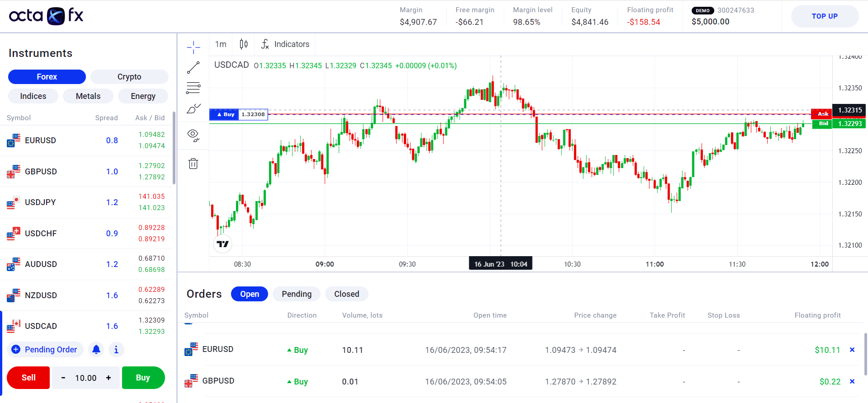Select the crosshair cursor tool

pos(193,47)
